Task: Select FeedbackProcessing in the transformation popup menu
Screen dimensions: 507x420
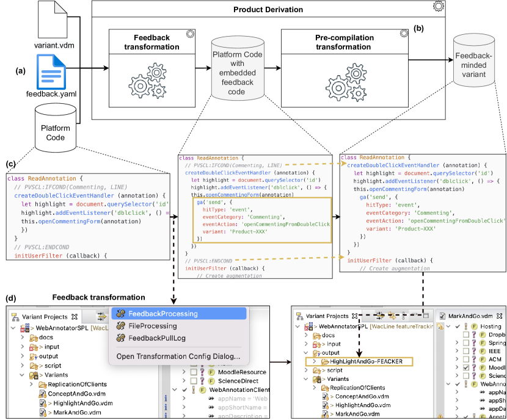Action: pyautogui.click(x=179, y=313)
